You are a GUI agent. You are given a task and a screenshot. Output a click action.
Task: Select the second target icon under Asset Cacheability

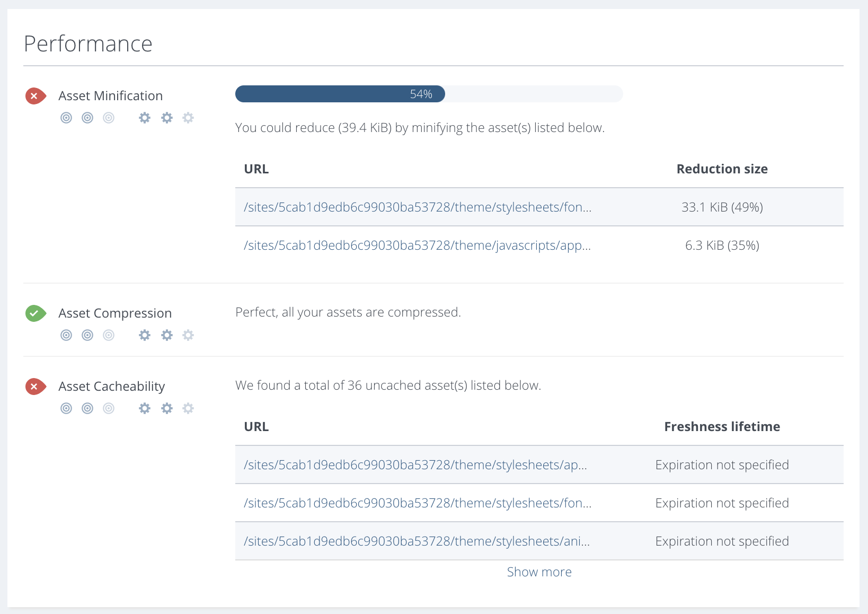point(87,408)
